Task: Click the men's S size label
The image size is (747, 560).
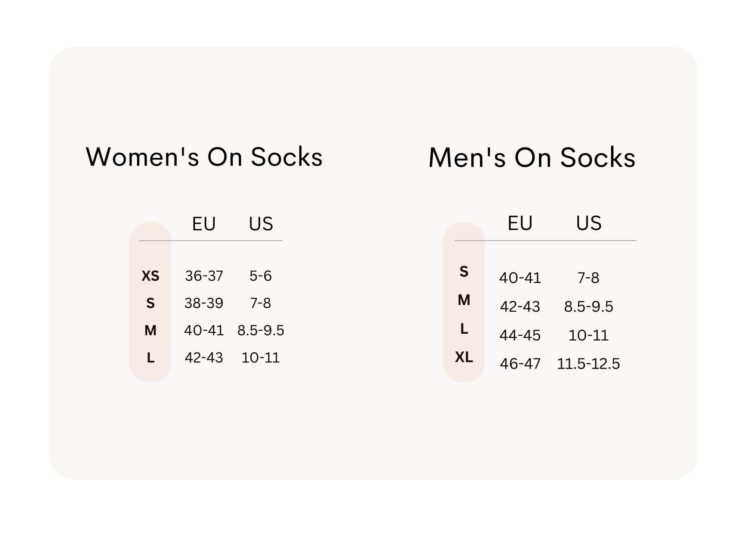Action: [x=464, y=271]
